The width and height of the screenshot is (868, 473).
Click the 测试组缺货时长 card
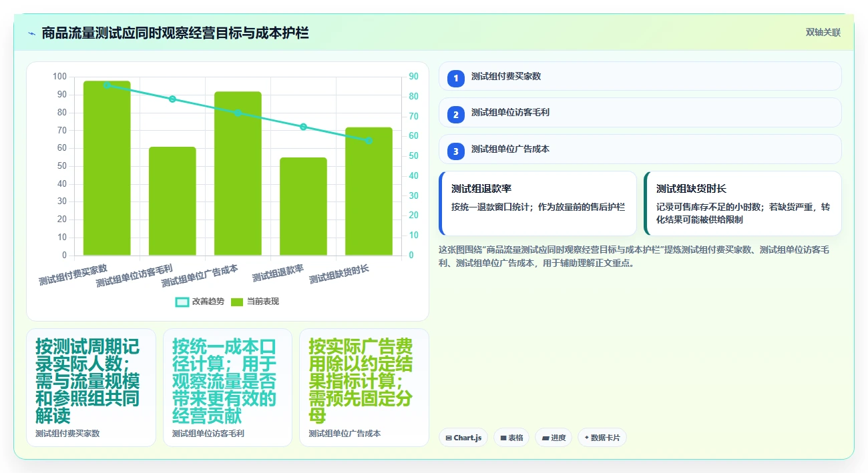tap(742, 203)
